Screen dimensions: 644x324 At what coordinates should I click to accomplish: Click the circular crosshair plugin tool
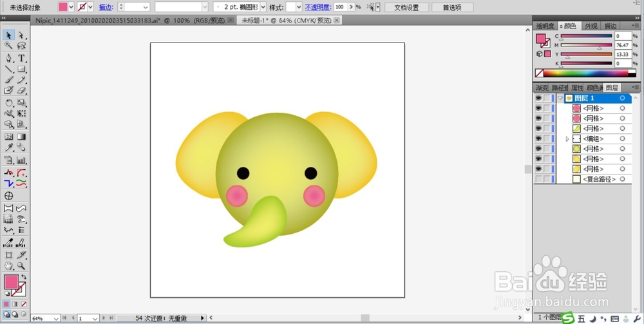pos(8,195)
